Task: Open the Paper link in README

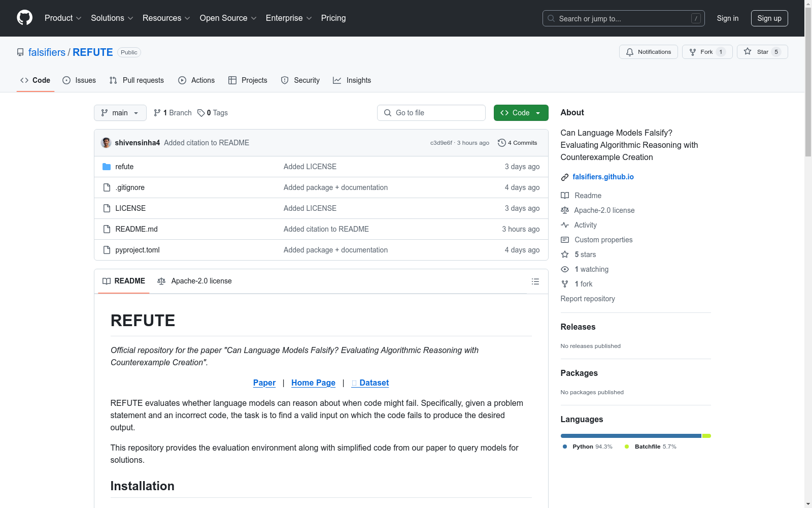Action: pos(264,383)
